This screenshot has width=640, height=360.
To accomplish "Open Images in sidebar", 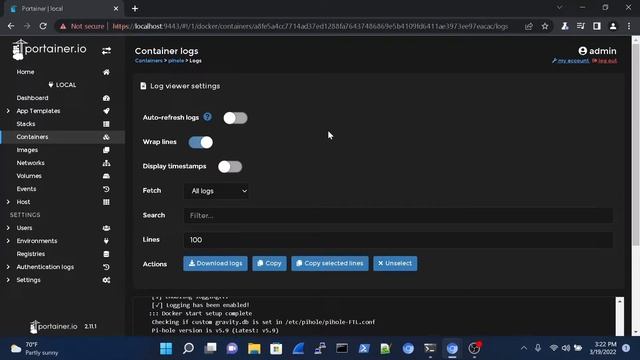I will [x=27, y=150].
